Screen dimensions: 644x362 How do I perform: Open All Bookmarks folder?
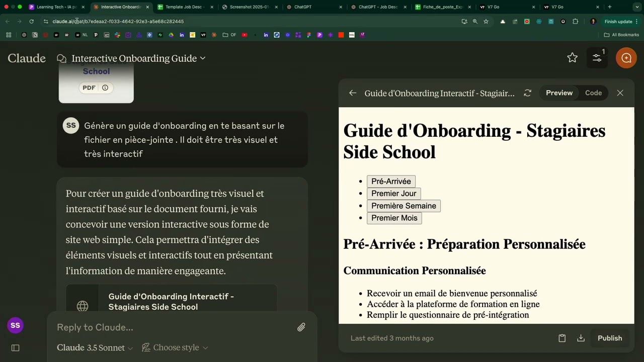[621, 35]
